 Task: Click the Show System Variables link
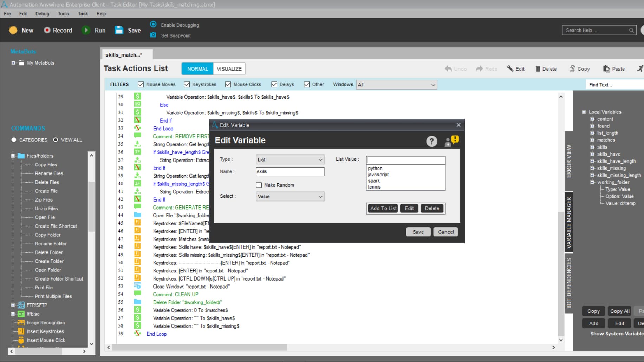pos(617,334)
